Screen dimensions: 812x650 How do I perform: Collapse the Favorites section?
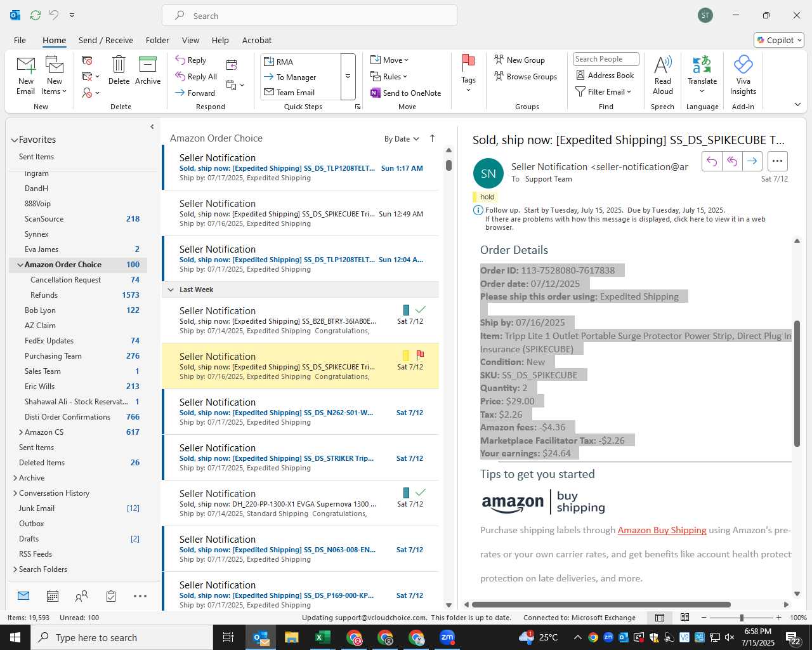[x=14, y=140]
